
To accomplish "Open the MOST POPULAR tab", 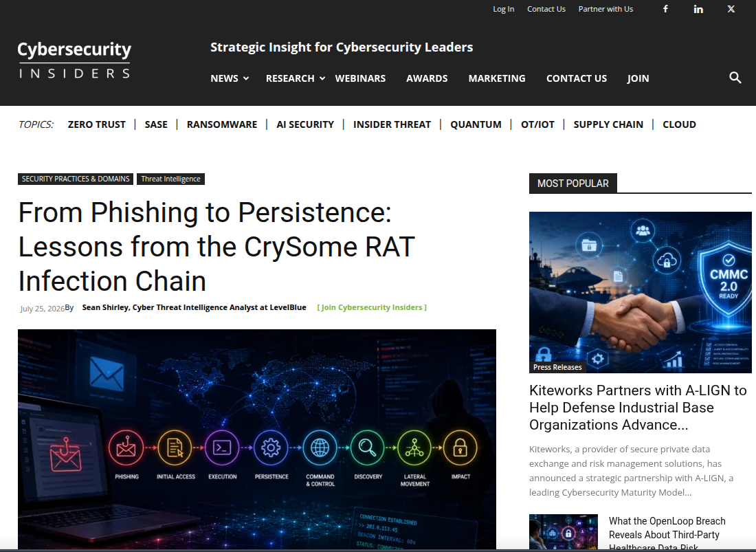I will pyautogui.click(x=572, y=183).
